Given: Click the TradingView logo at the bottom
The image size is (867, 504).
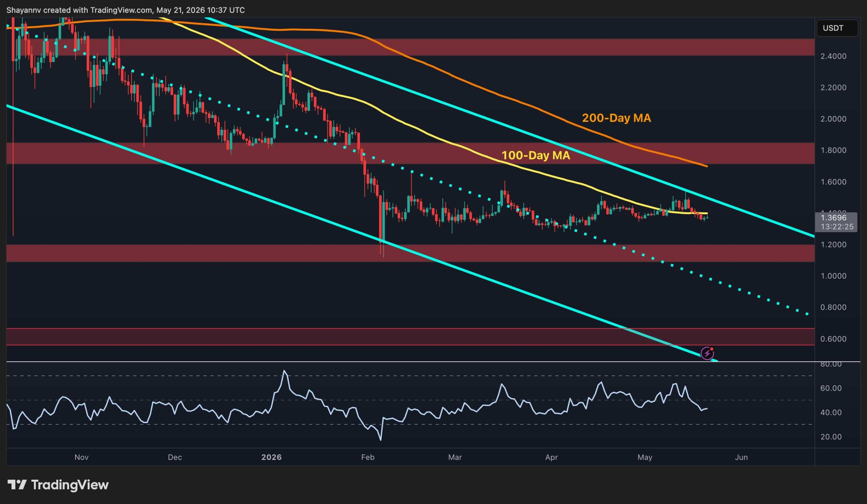Looking at the screenshot, I should [58, 485].
